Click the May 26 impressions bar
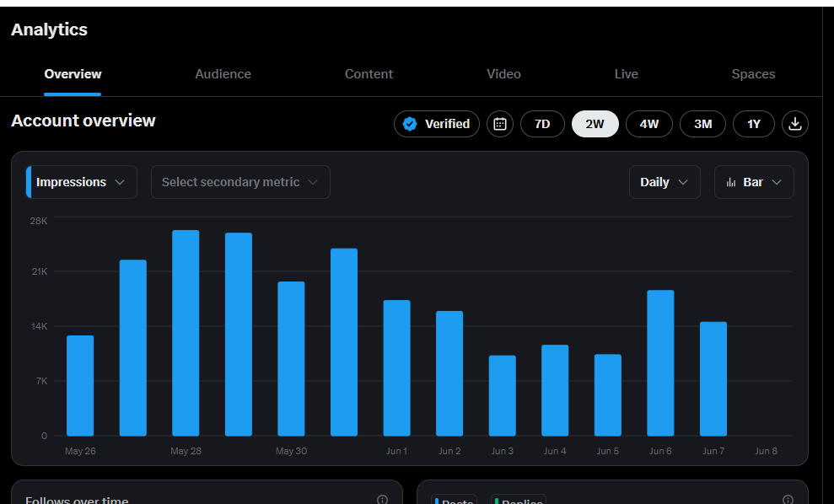 click(x=80, y=385)
